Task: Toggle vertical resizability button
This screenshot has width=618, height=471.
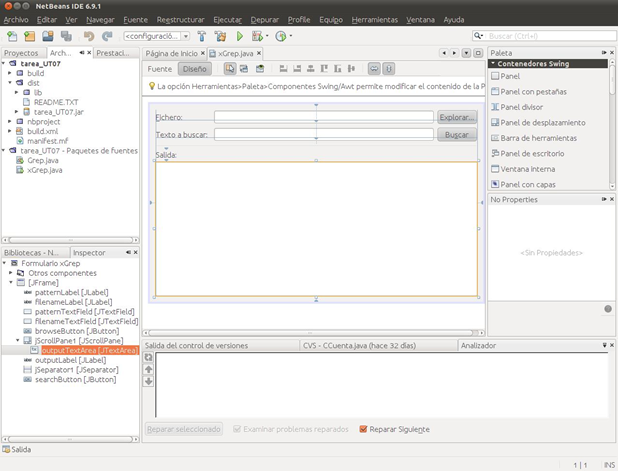Action: pyautogui.click(x=389, y=69)
